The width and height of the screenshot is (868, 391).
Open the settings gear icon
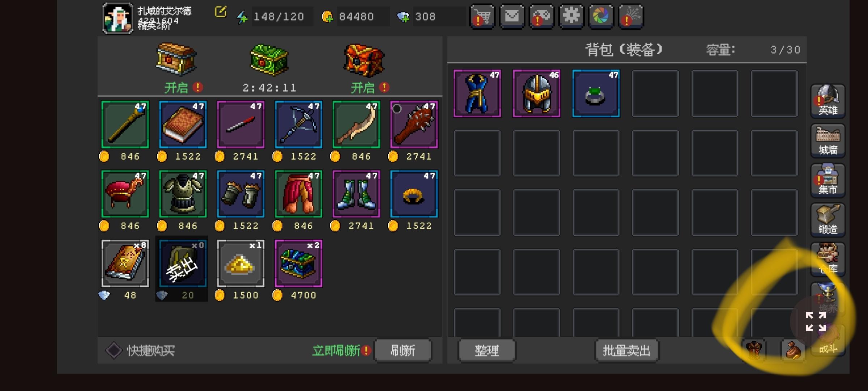point(571,16)
